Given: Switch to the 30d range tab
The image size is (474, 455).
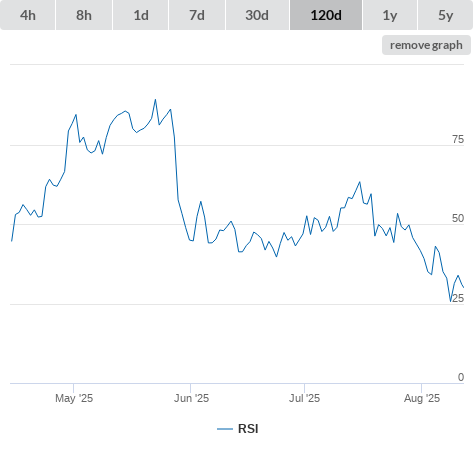Looking at the screenshot, I should [257, 15].
